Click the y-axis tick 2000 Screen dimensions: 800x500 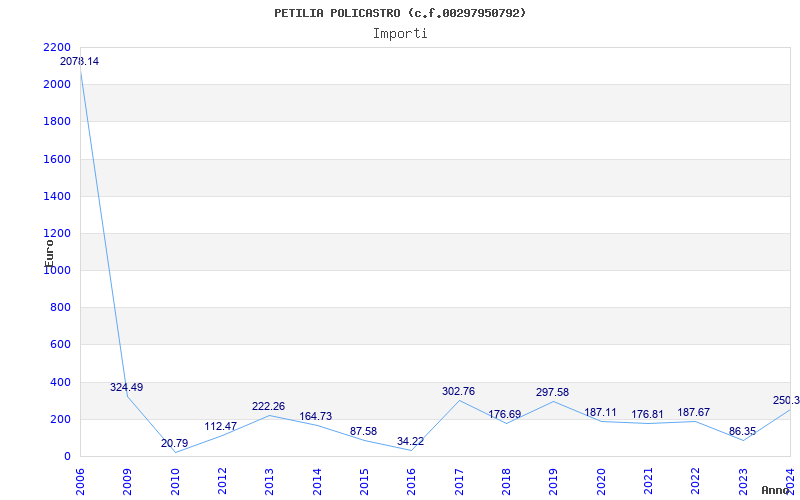[57, 85]
